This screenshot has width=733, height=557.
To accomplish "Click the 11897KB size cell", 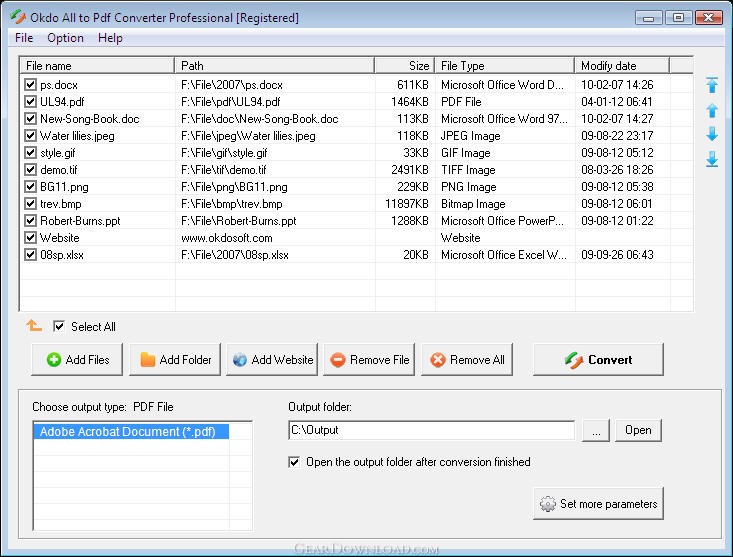I will pos(407,204).
